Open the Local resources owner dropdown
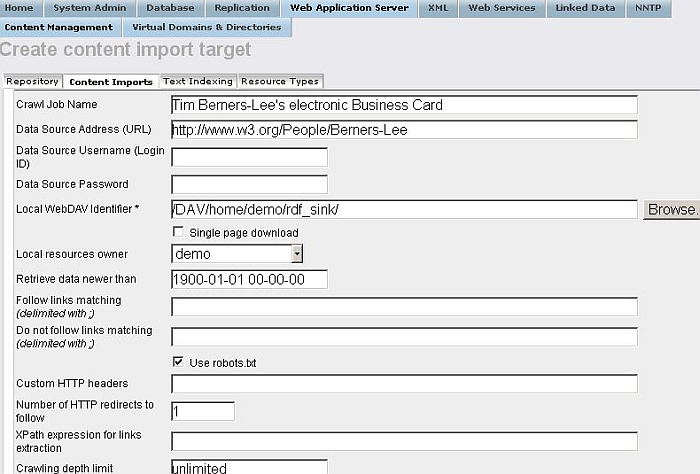 point(237,254)
